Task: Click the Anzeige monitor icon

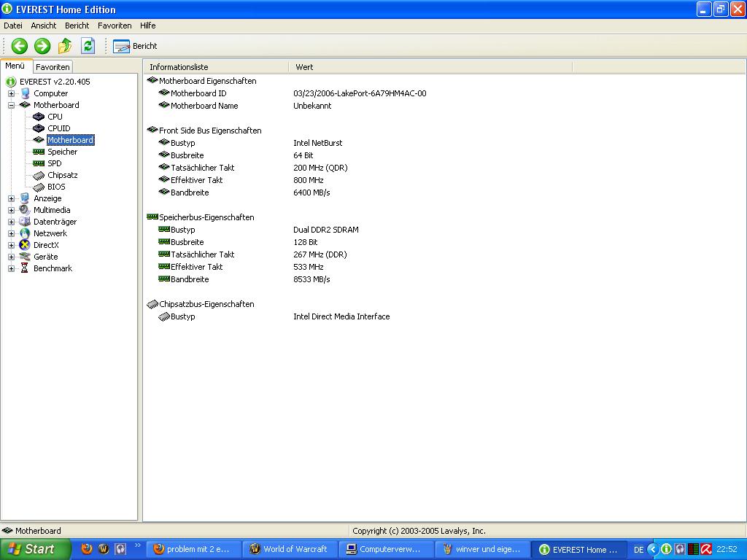Action: pos(25,198)
